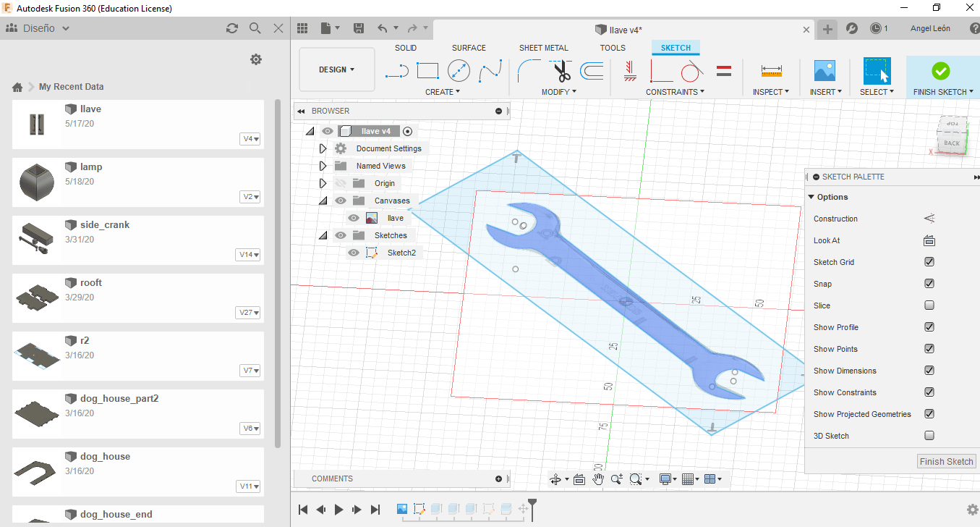Apply Horizontal/Vertical constraint

coord(630,71)
